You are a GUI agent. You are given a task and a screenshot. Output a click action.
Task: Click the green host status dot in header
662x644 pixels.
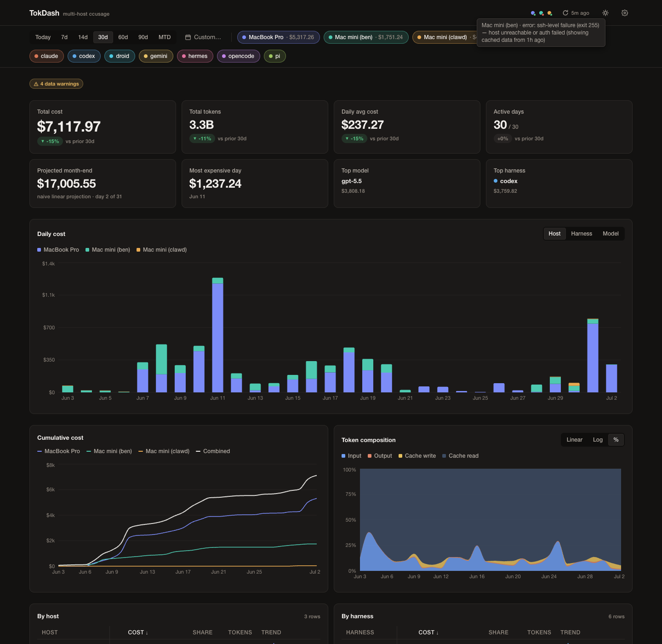542,13
